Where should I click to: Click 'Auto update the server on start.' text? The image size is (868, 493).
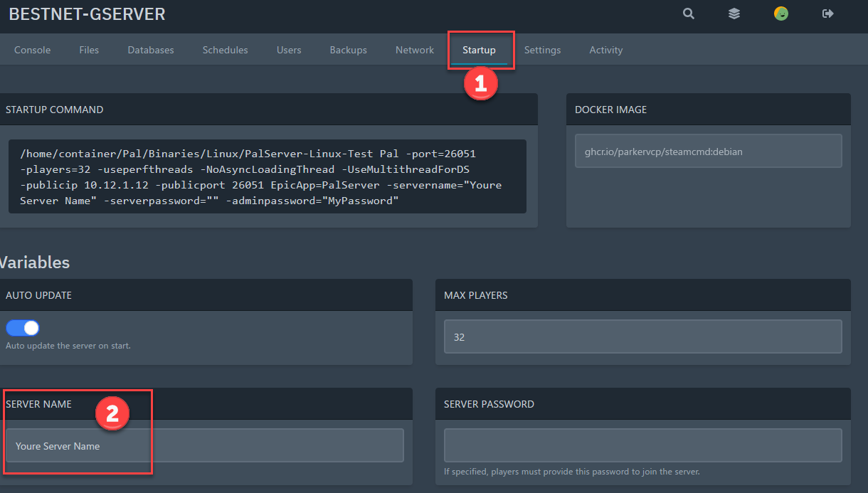click(68, 346)
